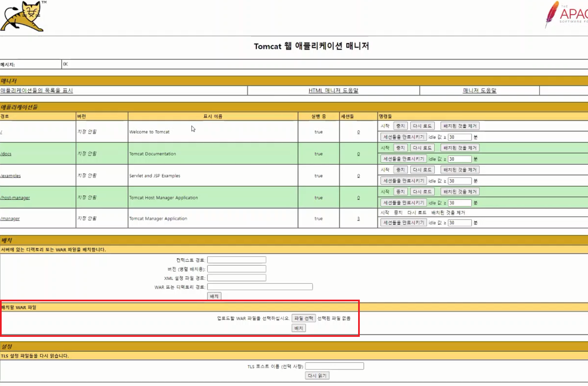588x386 pixels.
Task: Stop the /host-manager application
Action: pos(400,192)
